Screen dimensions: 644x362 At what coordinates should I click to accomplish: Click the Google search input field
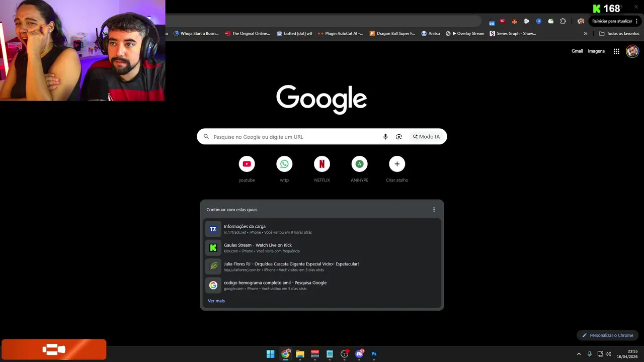(322, 137)
